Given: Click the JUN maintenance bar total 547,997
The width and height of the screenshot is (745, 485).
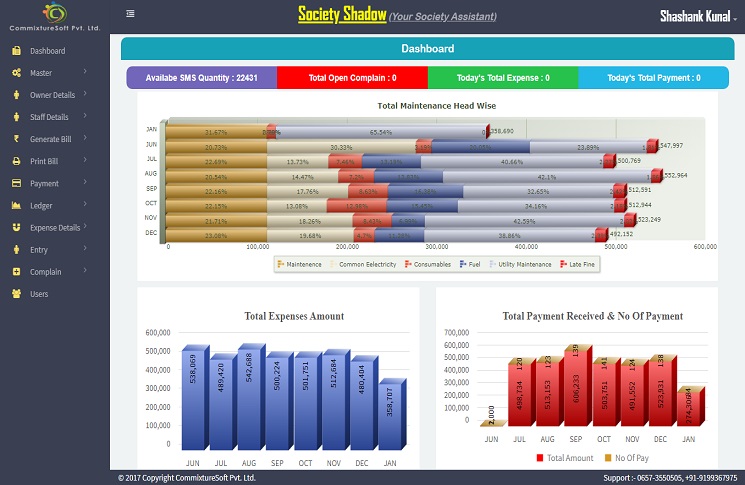Looking at the screenshot, I should click(671, 145).
